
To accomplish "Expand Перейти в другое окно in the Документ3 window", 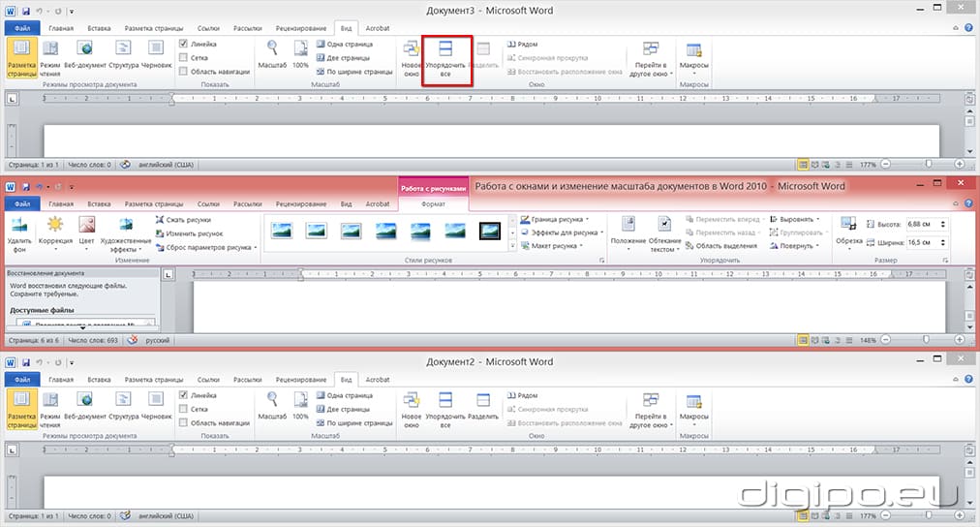I will click(x=650, y=60).
